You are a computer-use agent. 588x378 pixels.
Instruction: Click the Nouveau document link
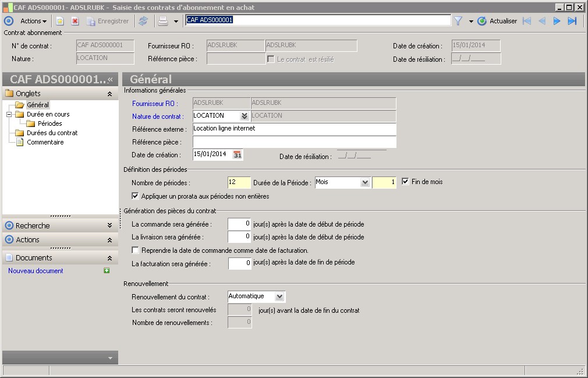(x=36, y=271)
